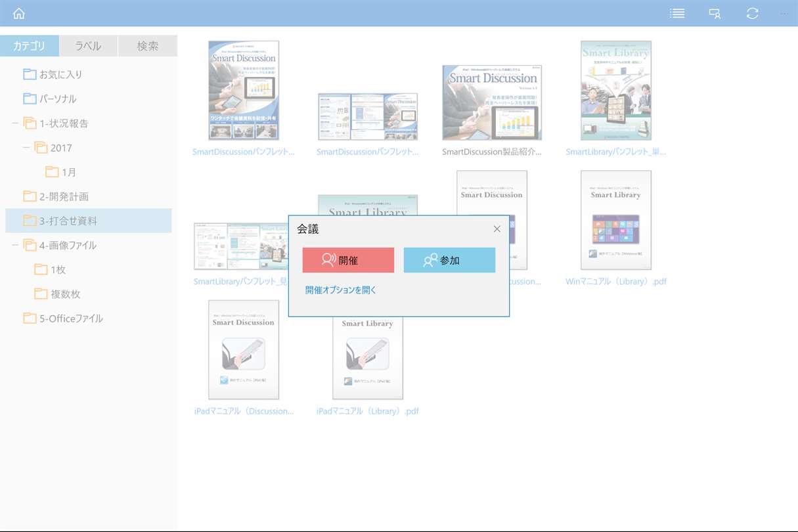Image resolution: width=798 pixels, height=532 pixels.
Task: Select the 2-開発計画 folder
Action: point(64,196)
